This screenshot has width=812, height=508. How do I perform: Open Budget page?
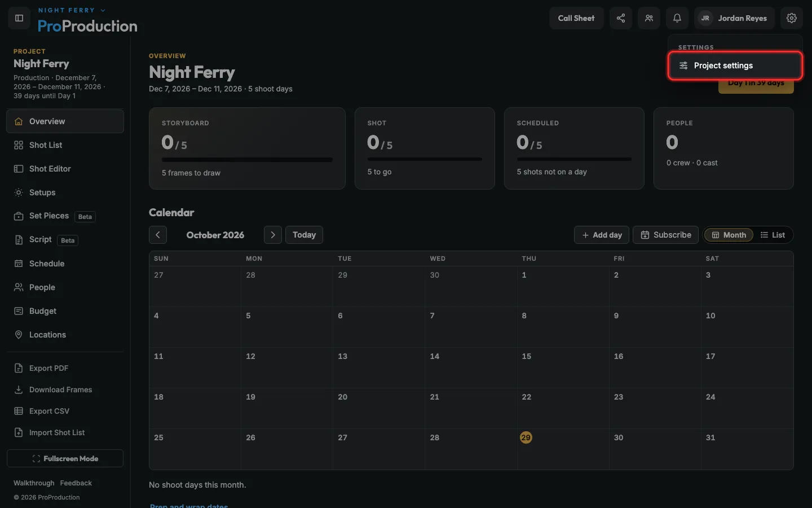(x=65, y=311)
